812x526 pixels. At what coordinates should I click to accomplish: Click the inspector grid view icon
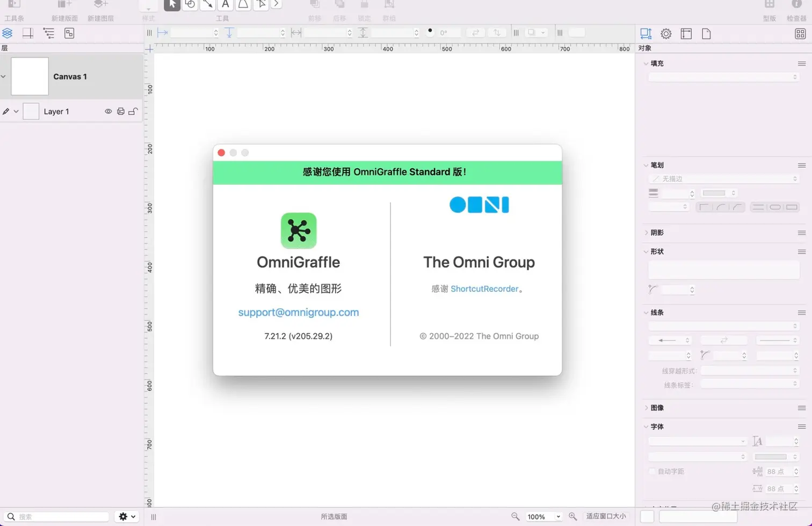tap(800, 34)
